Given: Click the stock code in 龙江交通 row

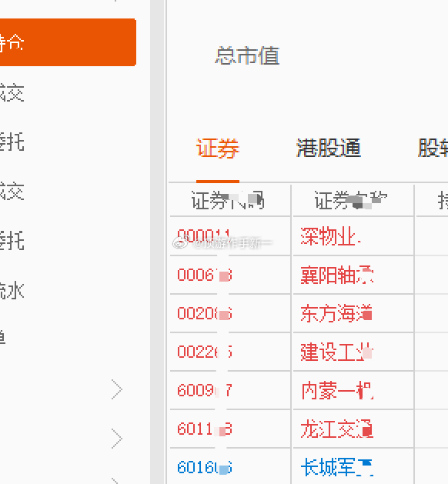Looking at the screenshot, I should (x=205, y=429).
